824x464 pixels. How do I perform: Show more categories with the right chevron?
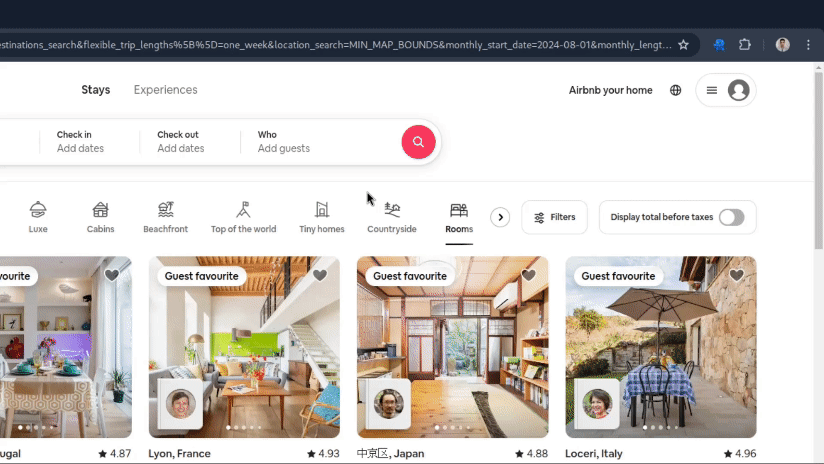500,217
